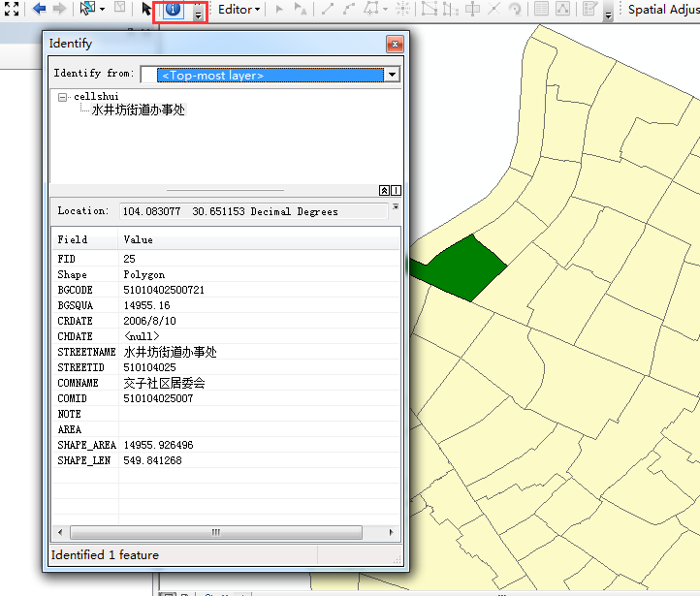The image size is (700, 596).
Task: Open the Spatial Adjustment menu
Action: click(663, 10)
